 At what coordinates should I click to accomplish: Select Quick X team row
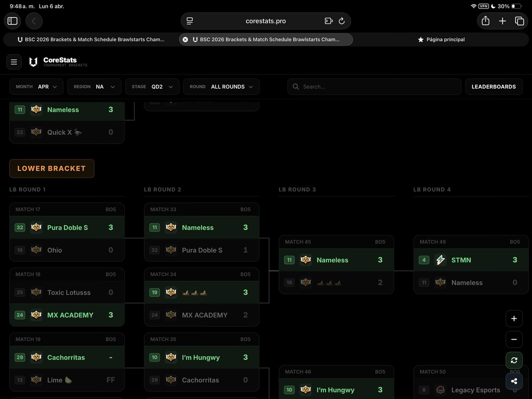pos(67,132)
